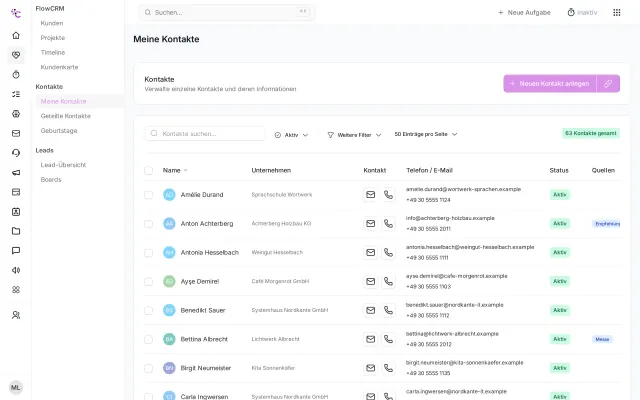The image size is (640, 400).
Task: Open the stopwatch sidebar icon
Action: coord(16,75)
